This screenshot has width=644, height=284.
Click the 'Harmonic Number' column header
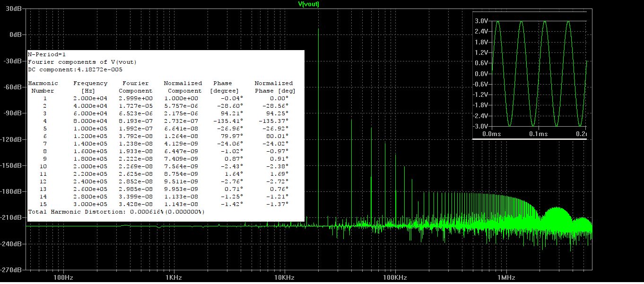pos(43,87)
